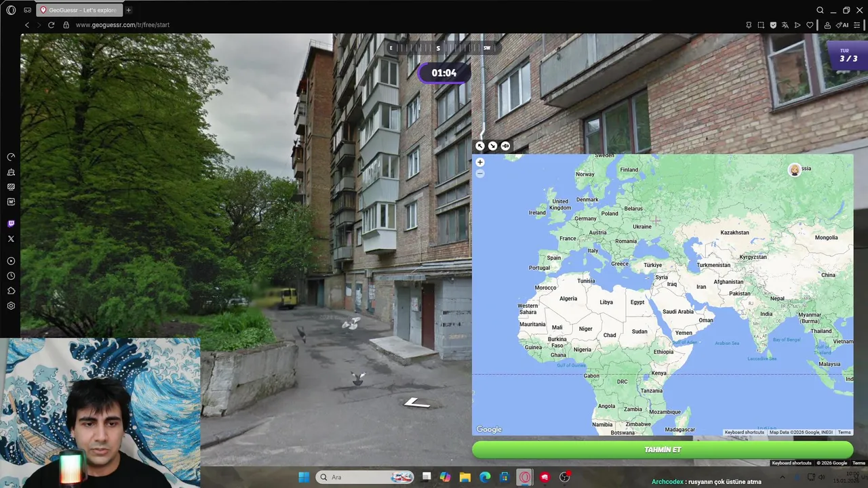Open browser tab search magnifier

pos(820,10)
